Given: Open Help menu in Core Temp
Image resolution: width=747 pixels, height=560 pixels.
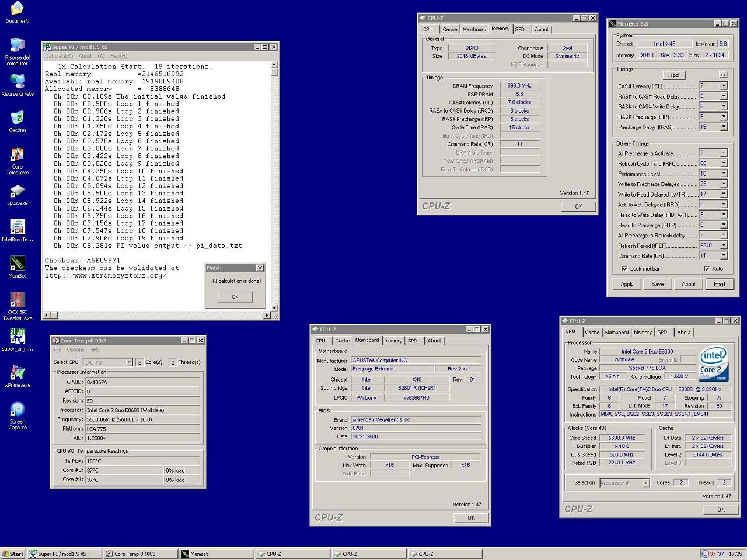Looking at the screenshot, I should pos(95,350).
